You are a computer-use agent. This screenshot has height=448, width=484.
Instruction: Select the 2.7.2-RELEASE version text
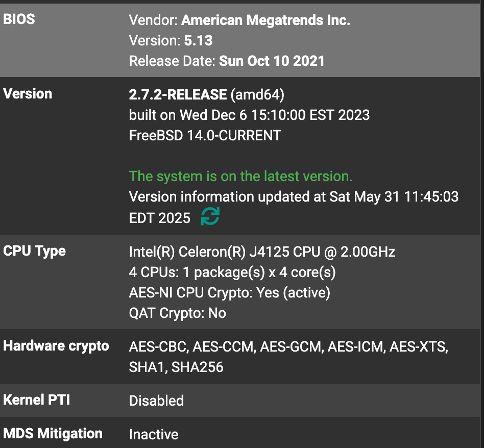click(x=178, y=94)
